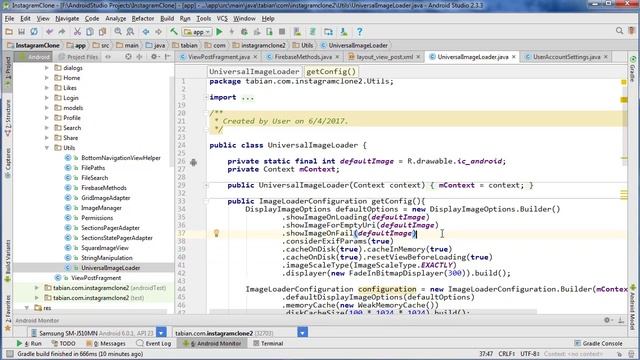The width and height of the screenshot is (640, 360).
Task: Click the SDK Manager download icon
Action: pos(344,32)
